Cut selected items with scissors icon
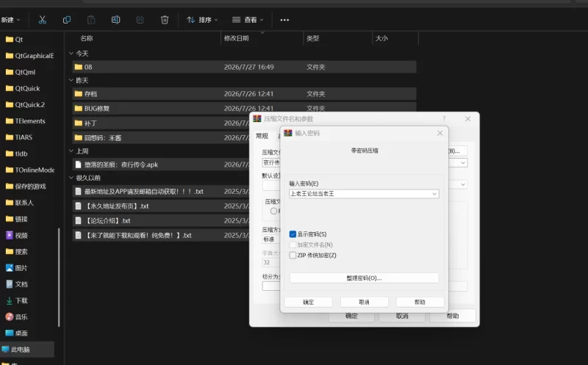588x365 pixels. tap(43, 20)
